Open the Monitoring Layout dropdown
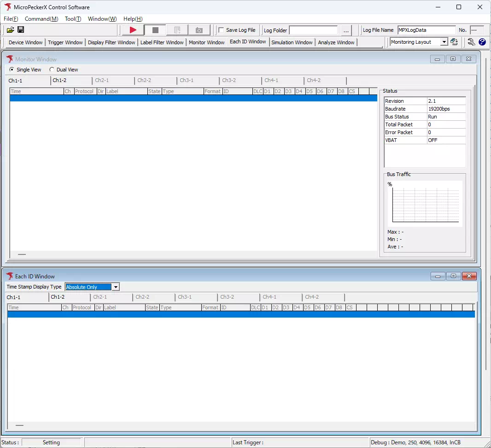This screenshot has height=448, width=491. (x=444, y=42)
